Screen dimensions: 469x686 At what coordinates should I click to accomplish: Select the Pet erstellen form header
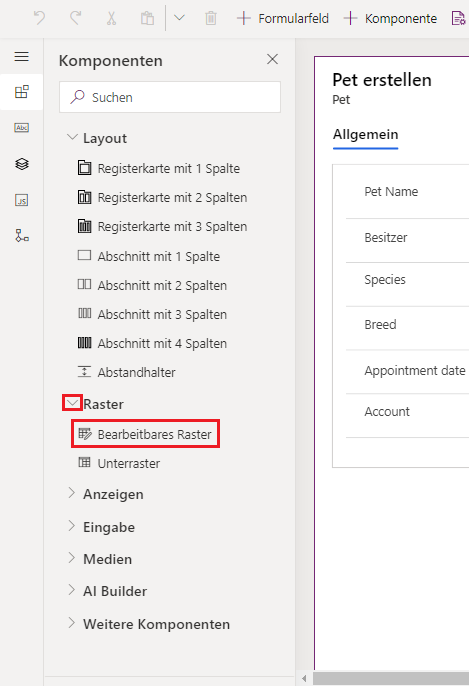[382, 80]
